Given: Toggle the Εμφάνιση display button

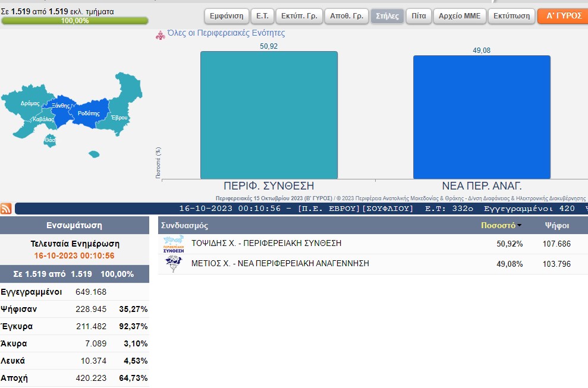Looking at the screenshot, I should tap(226, 16).
